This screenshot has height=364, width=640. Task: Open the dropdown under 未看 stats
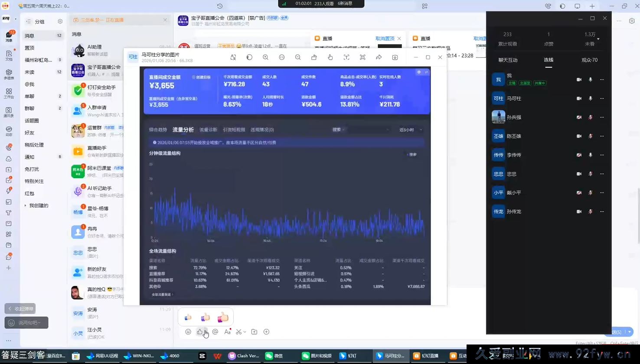coord(598,39)
